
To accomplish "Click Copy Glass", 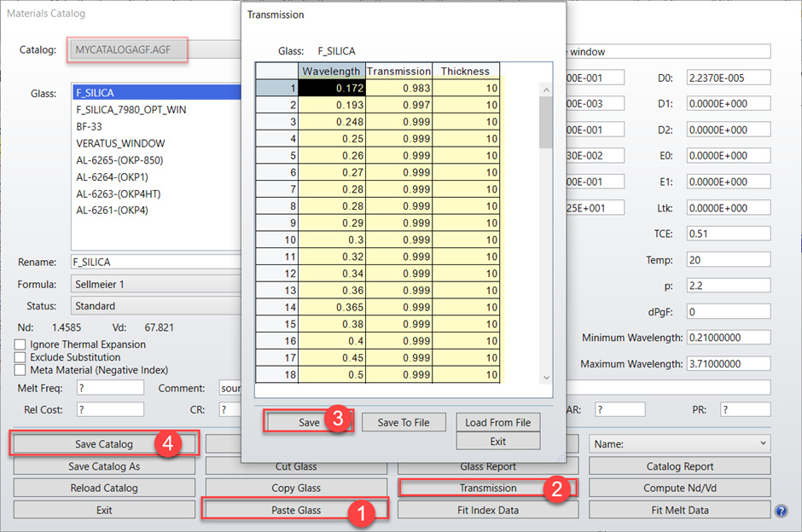I will point(295,486).
